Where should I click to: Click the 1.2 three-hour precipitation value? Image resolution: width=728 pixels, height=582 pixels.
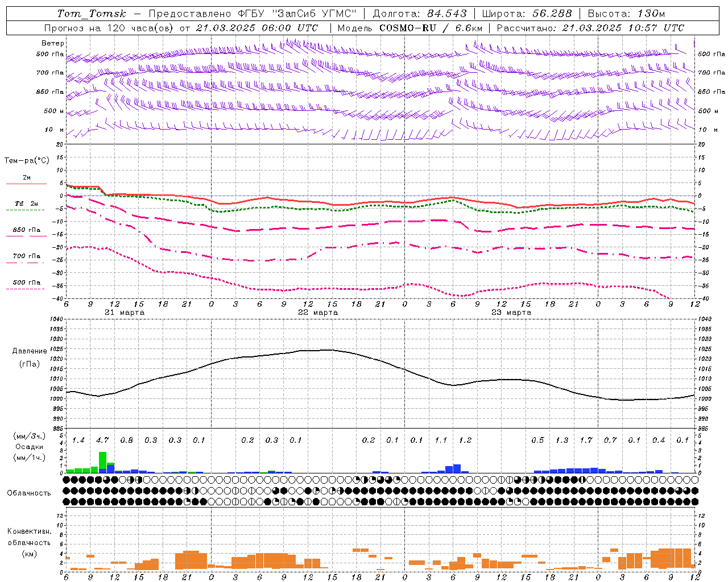point(465,440)
